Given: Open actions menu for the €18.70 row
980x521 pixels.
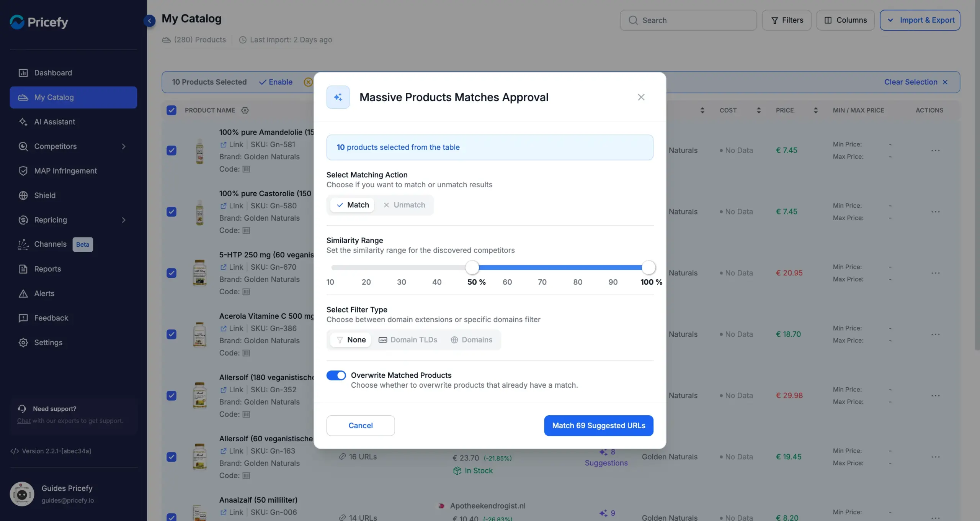Looking at the screenshot, I should click(936, 334).
